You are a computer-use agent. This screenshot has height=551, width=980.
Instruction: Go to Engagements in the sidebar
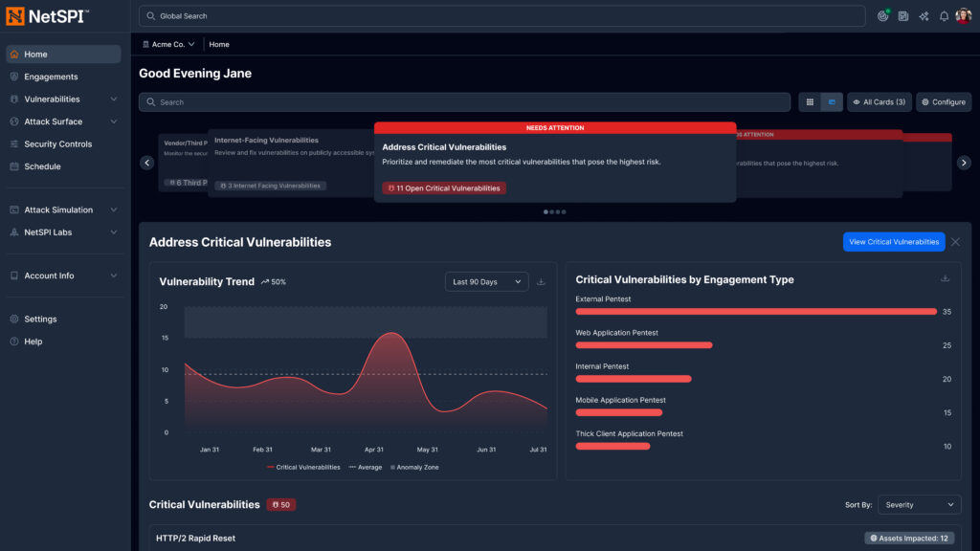coord(51,77)
